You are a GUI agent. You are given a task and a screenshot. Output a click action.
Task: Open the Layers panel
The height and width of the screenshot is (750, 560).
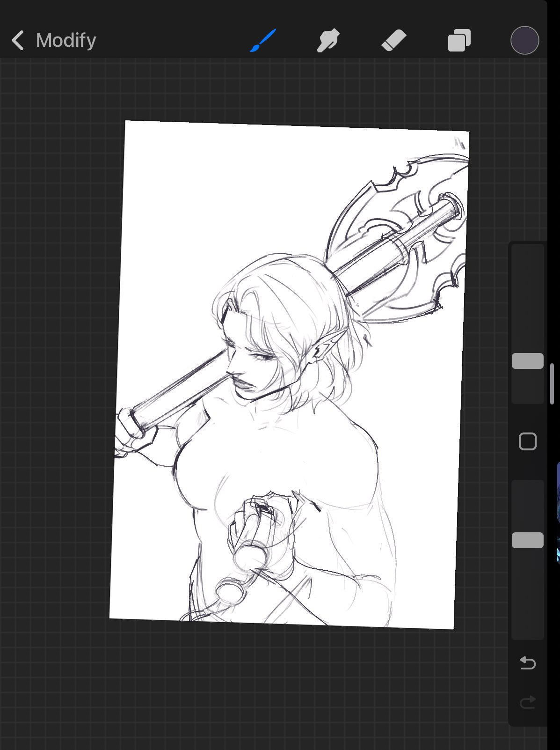tap(459, 40)
